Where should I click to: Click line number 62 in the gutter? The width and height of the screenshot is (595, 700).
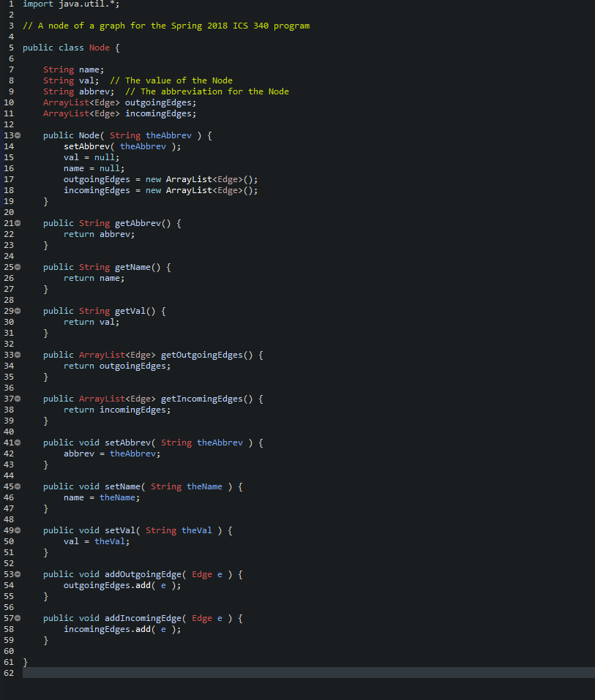[9, 673]
